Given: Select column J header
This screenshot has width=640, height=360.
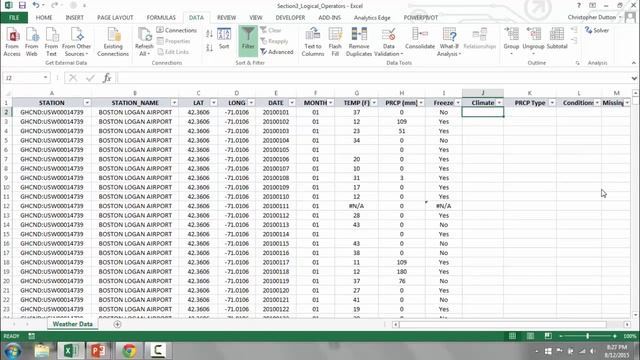Looking at the screenshot, I should (482, 93).
